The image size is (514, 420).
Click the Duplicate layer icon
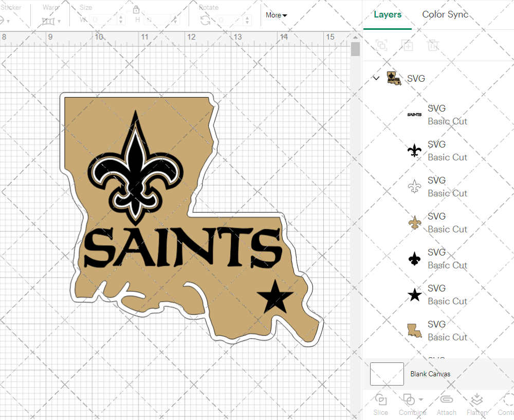coord(407,45)
